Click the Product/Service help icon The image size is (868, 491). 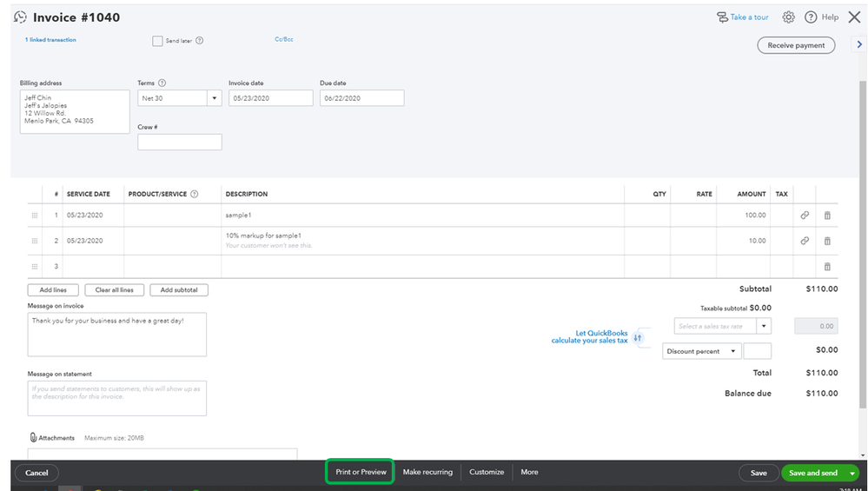(195, 195)
